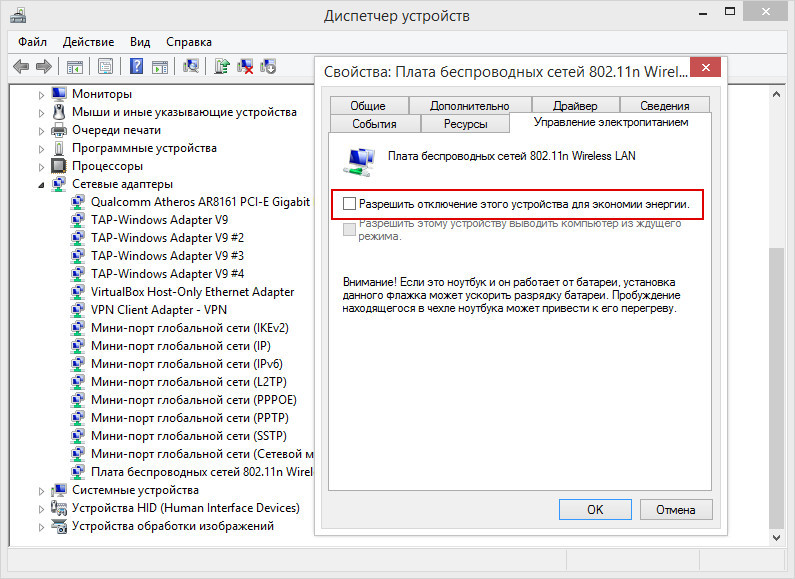Click the Системные устройства icon
The height and width of the screenshot is (579, 795).
(x=59, y=490)
